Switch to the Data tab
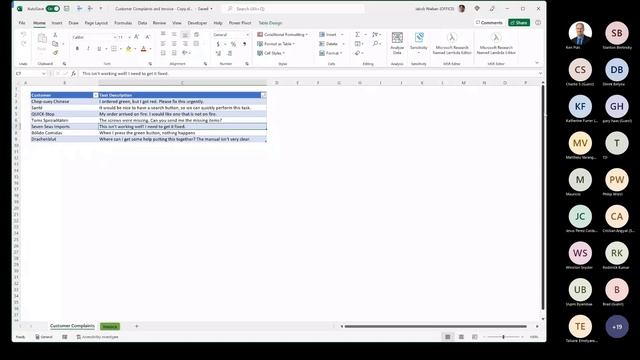This screenshot has width=640, height=360. tap(142, 23)
